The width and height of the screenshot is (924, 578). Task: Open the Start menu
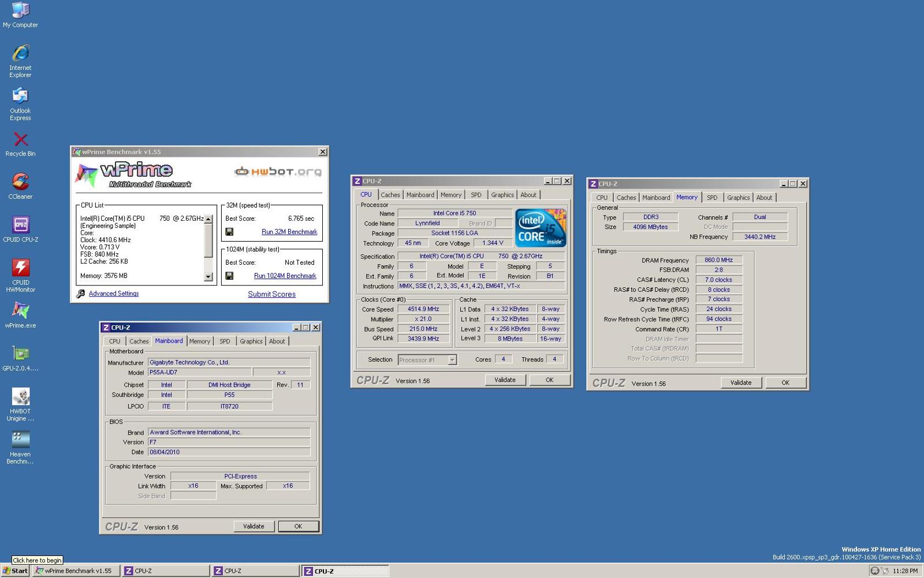tap(15, 570)
